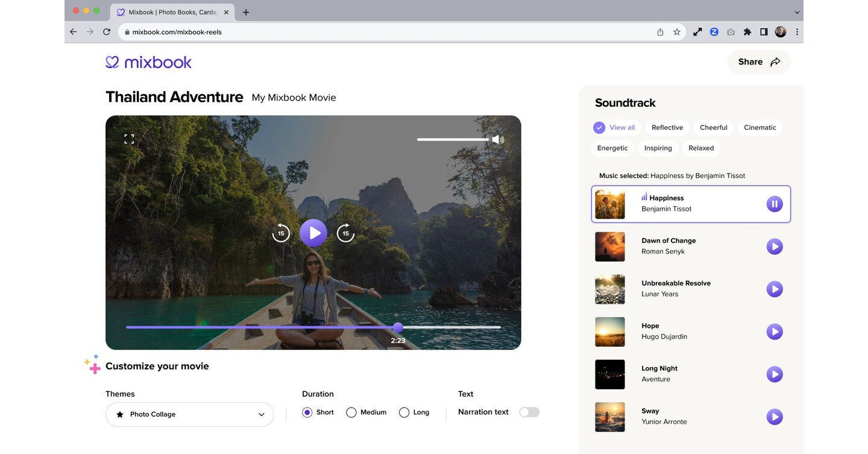Screen dimensions: 868x454
Task: Enable Narration text
Action: click(x=529, y=412)
